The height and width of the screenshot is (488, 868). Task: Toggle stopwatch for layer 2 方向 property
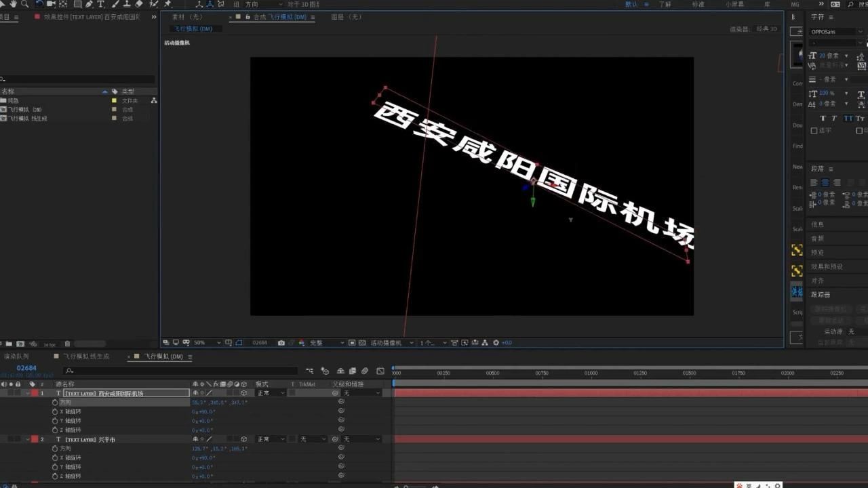click(55, 448)
